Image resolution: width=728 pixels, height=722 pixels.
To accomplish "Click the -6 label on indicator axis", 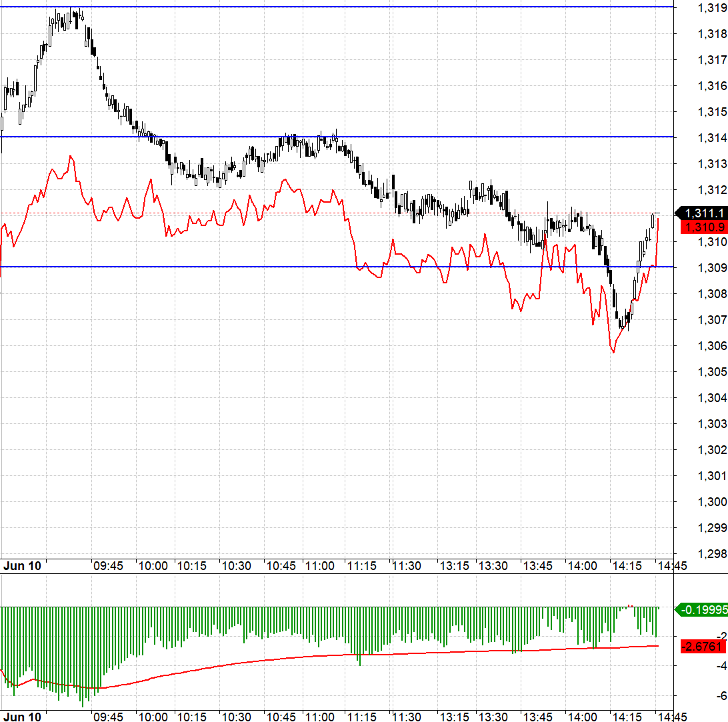I will pos(721,696).
